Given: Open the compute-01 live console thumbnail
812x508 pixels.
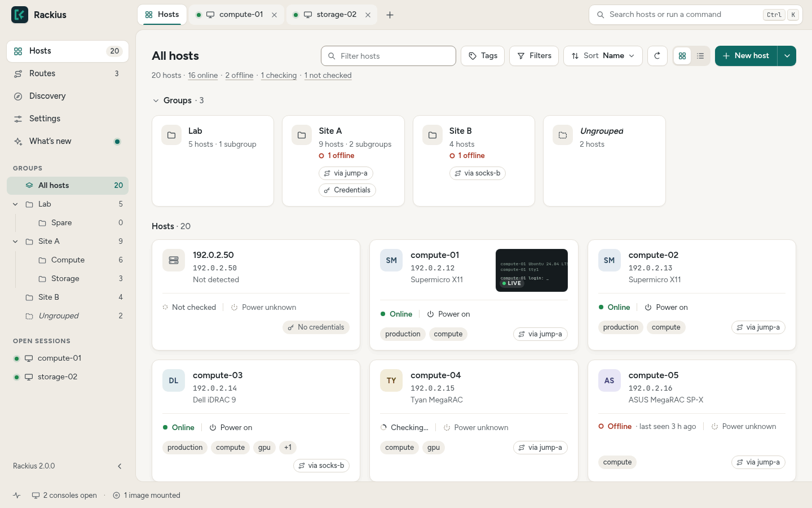Looking at the screenshot, I should [x=532, y=270].
